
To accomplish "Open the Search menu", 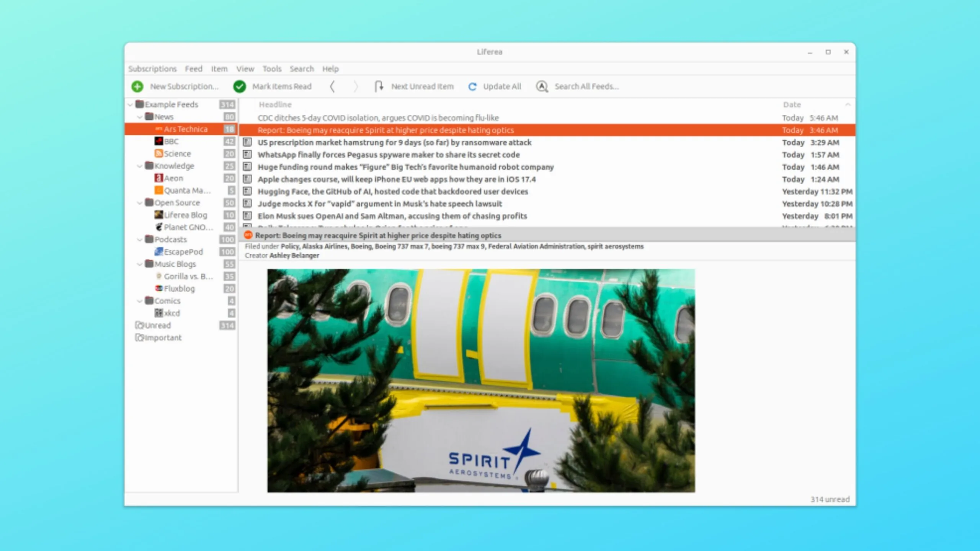I will point(302,69).
